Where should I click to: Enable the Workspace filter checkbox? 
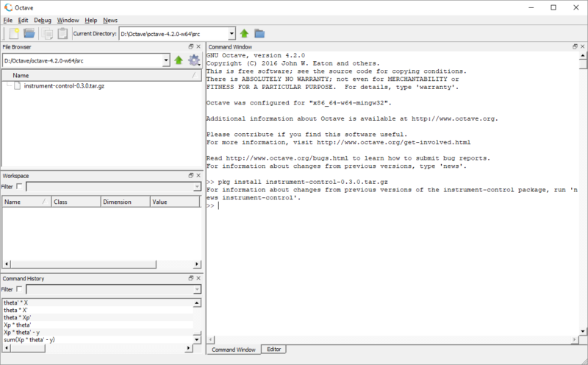[19, 186]
